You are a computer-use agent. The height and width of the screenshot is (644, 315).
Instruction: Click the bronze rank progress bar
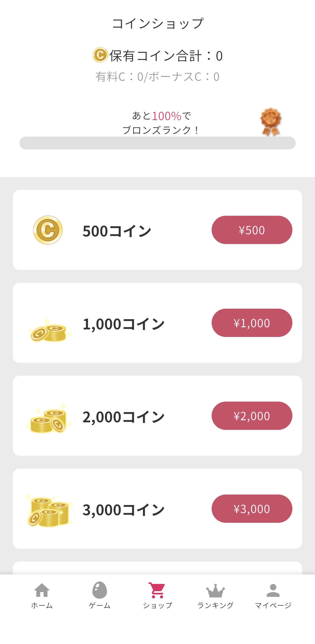click(157, 143)
